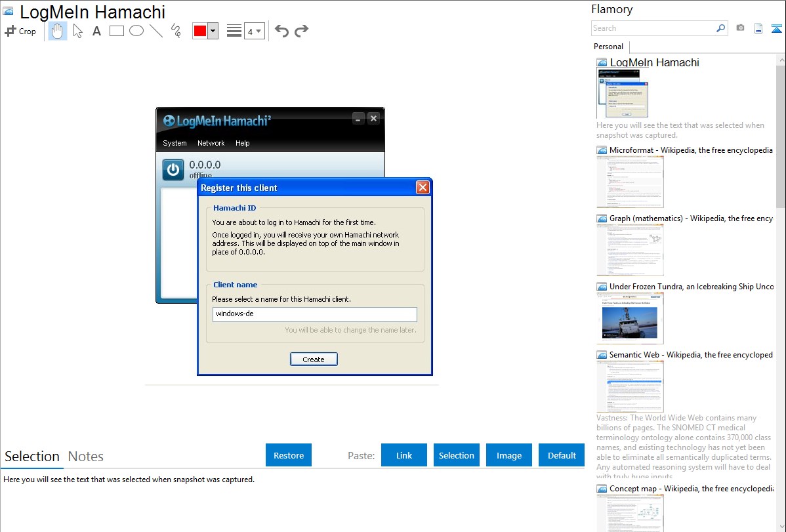Minimize the Hamachi window
The height and width of the screenshot is (532, 786).
pos(358,119)
